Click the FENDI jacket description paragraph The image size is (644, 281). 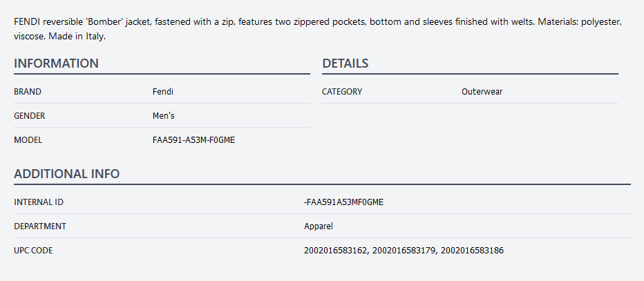(317, 29)
